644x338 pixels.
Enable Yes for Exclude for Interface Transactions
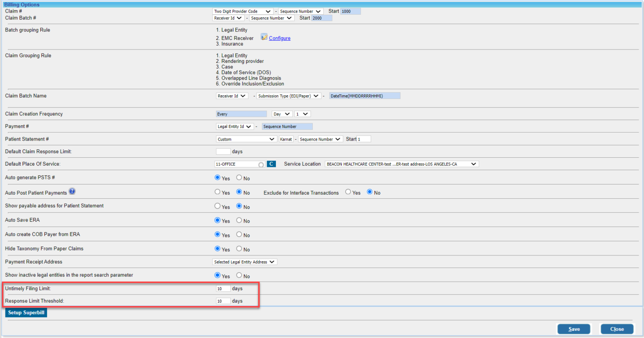tap(348, 192)
